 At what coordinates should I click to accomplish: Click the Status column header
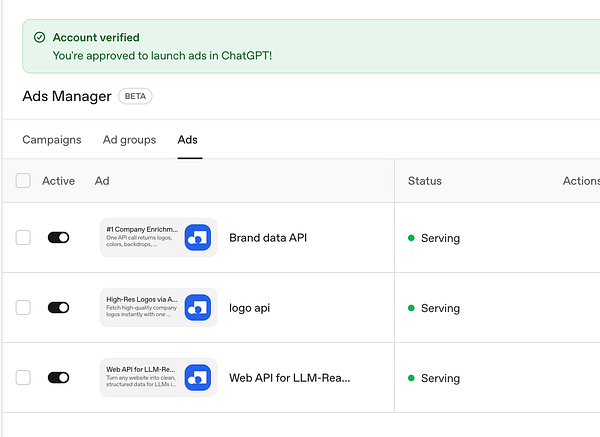(425, 181)
